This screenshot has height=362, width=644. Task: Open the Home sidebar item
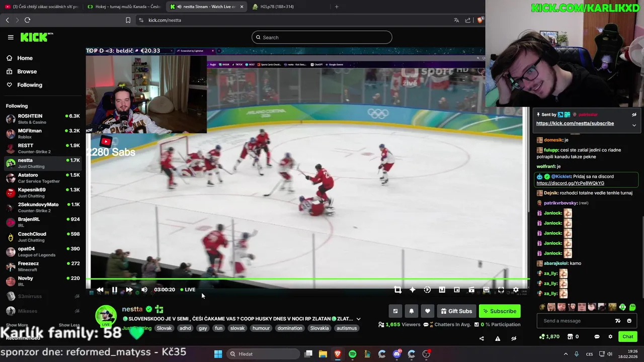coord(20,58)
